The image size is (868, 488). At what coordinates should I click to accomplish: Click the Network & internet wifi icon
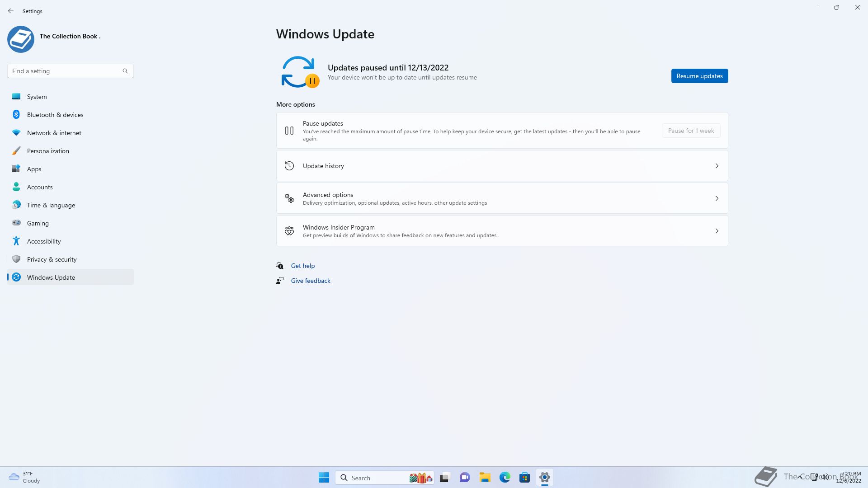16,133
